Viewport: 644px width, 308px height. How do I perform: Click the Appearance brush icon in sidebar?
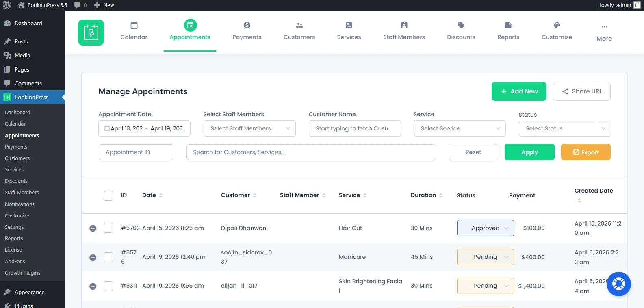click(x=7, y=292)
